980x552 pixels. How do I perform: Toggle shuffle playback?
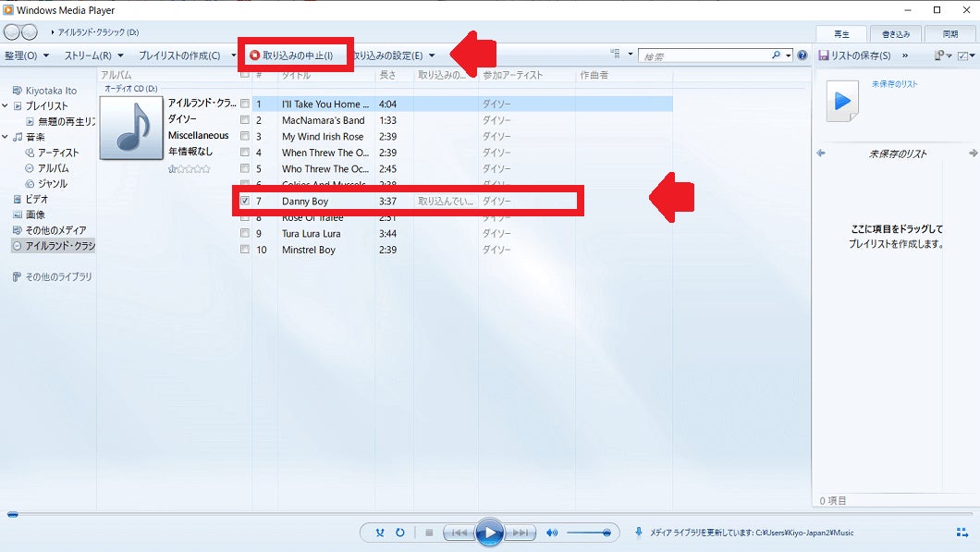(x=380, y=533)
